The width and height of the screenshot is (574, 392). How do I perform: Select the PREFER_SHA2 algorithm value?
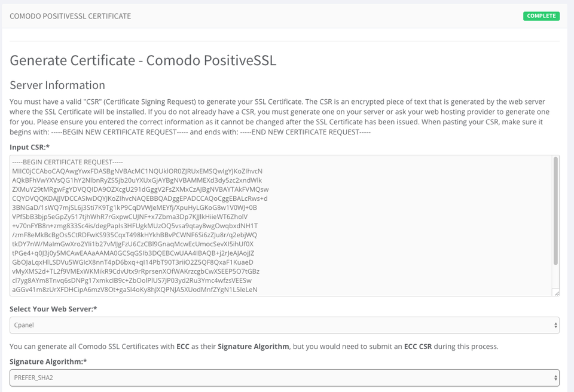(33, 378)
